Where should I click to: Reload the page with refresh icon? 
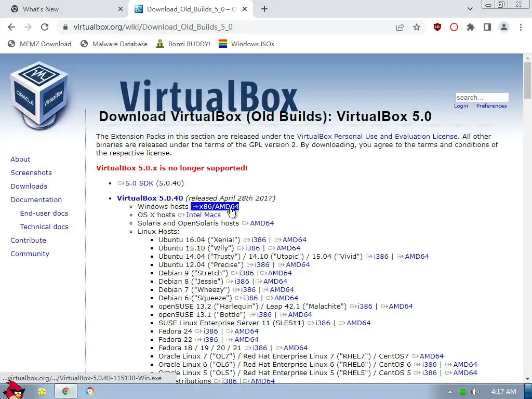point(45,27)
